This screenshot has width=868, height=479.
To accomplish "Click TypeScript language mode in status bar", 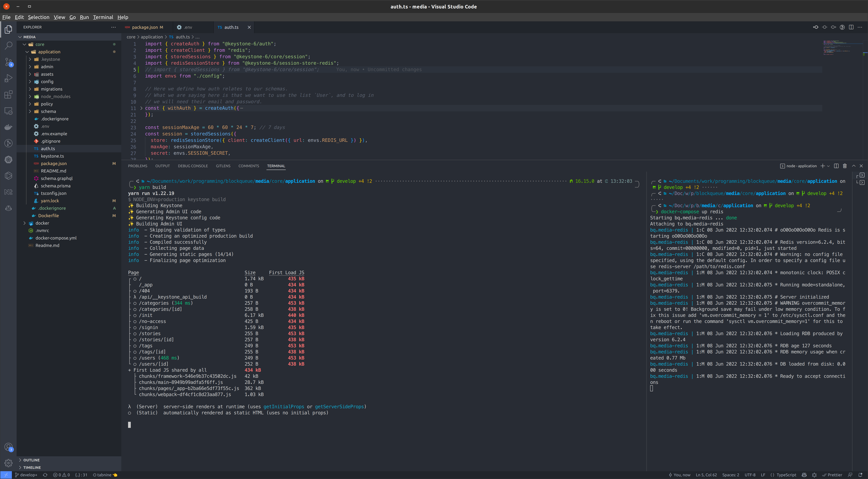I will [x=786, y=475].
